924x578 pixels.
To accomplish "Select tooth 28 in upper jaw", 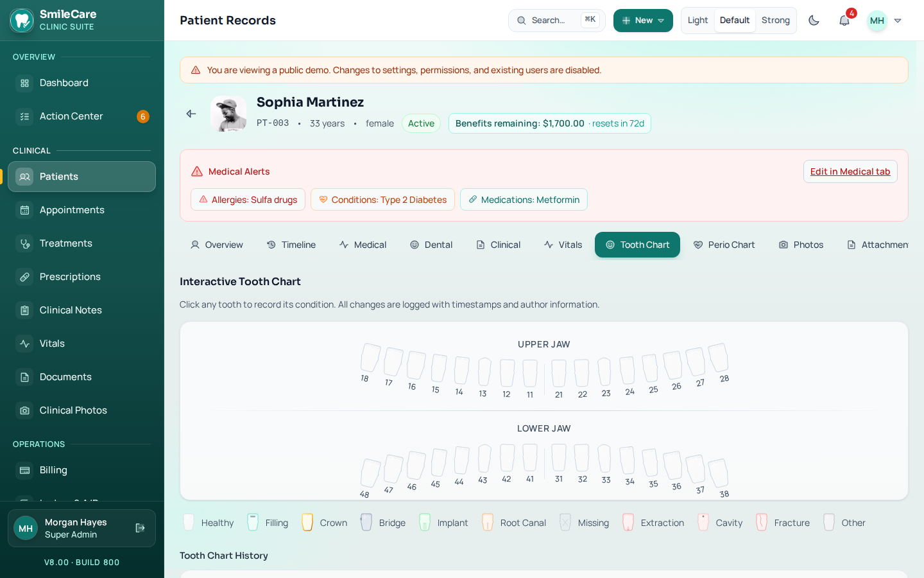I will (x=718, y=358).
